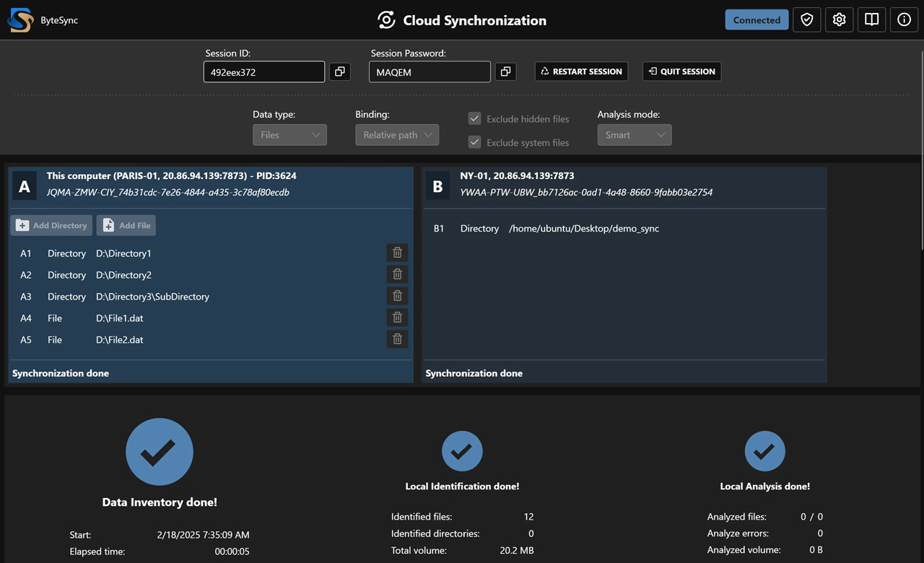The height and width of the screenshot is (563, 924).
Task: Open the info about icon
Action: (x=905, y=20)
